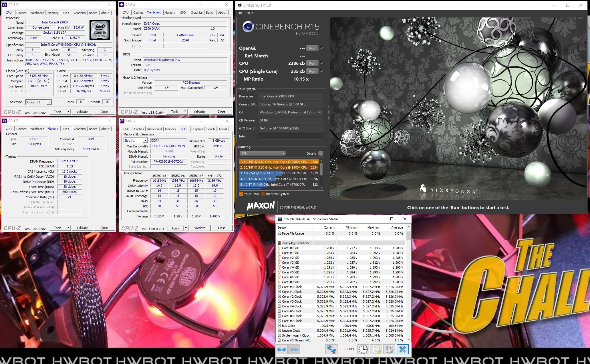The height and width of the screenshot is (364, 590).
Task: Click the chip icon beside CPU [#0] sensor group
Action: tap(279, 243)
